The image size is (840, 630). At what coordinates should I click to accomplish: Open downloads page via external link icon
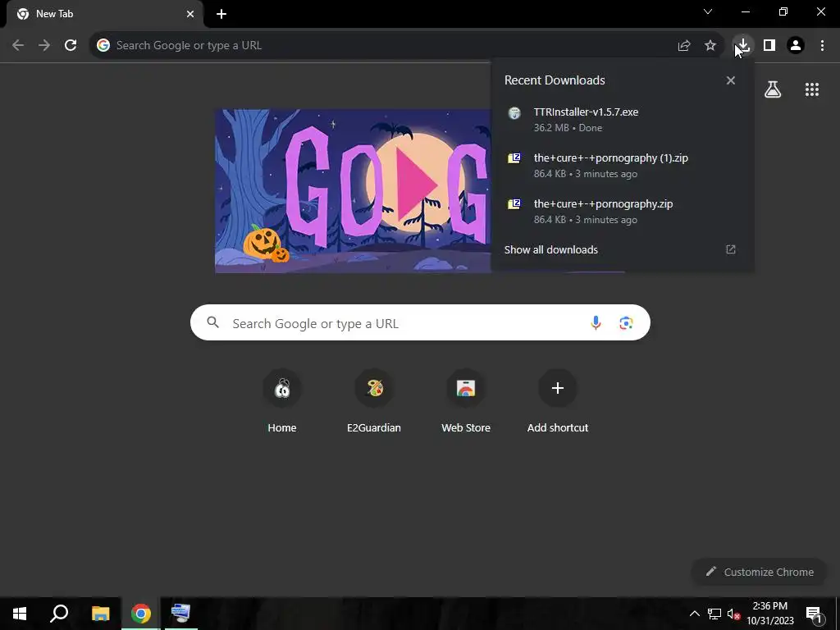click(731, 249)
